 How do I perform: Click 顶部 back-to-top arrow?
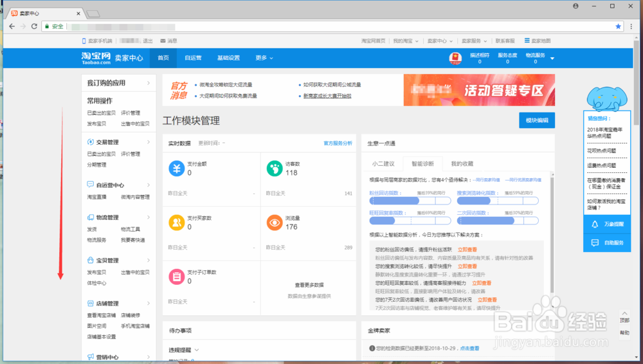(624, 316)
